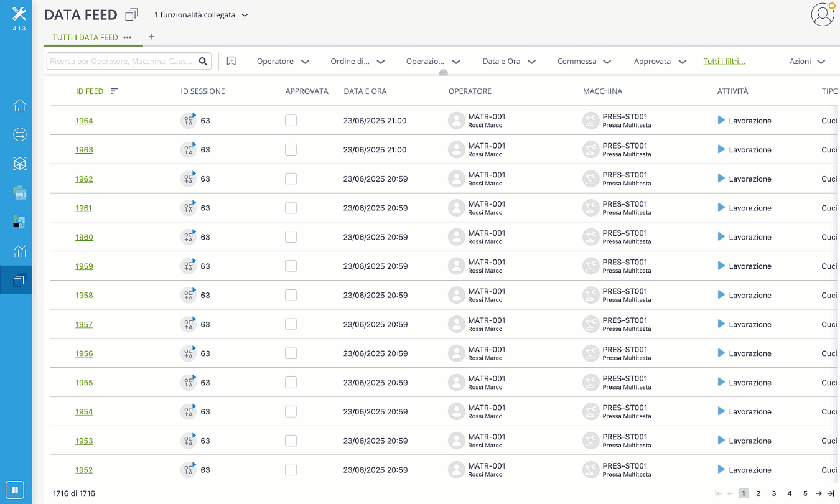Image resolution: width=840 pixels, height=504 pixels.
Task: Open the Operatore filter dropdown
Action: [x=283, y=62]
